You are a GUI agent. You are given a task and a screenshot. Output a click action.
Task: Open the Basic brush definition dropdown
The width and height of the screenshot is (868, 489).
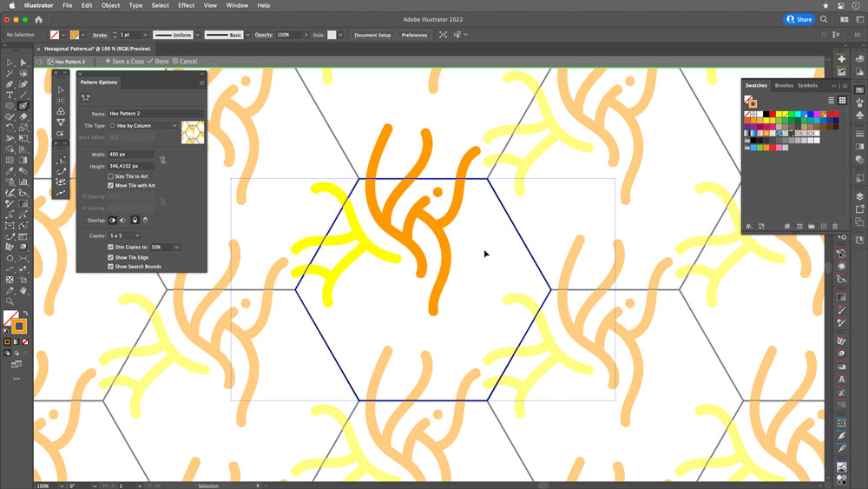click(x=247, y=35)
